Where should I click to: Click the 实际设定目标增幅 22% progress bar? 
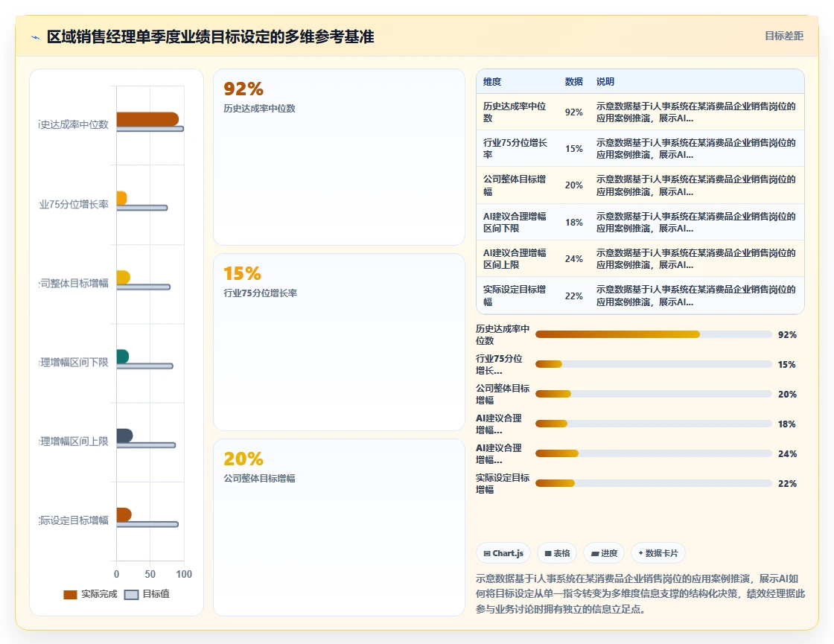point(654,483)
